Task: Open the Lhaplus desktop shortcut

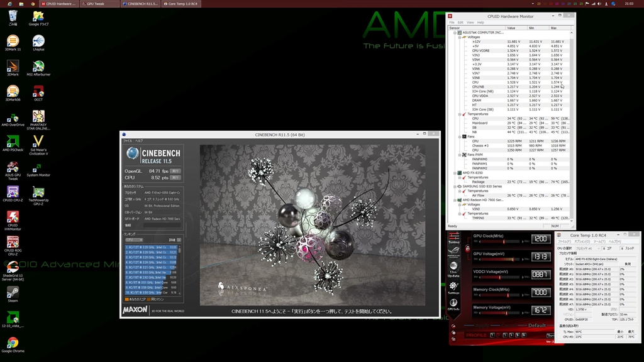Action: click(x=38, y=43)
